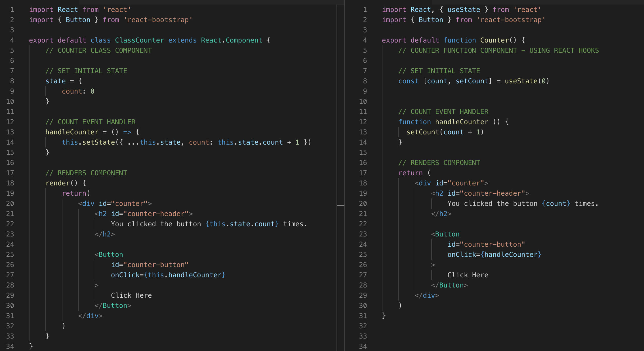
Task: Click the closing div tag on right line 29
Action: point(426,295)
